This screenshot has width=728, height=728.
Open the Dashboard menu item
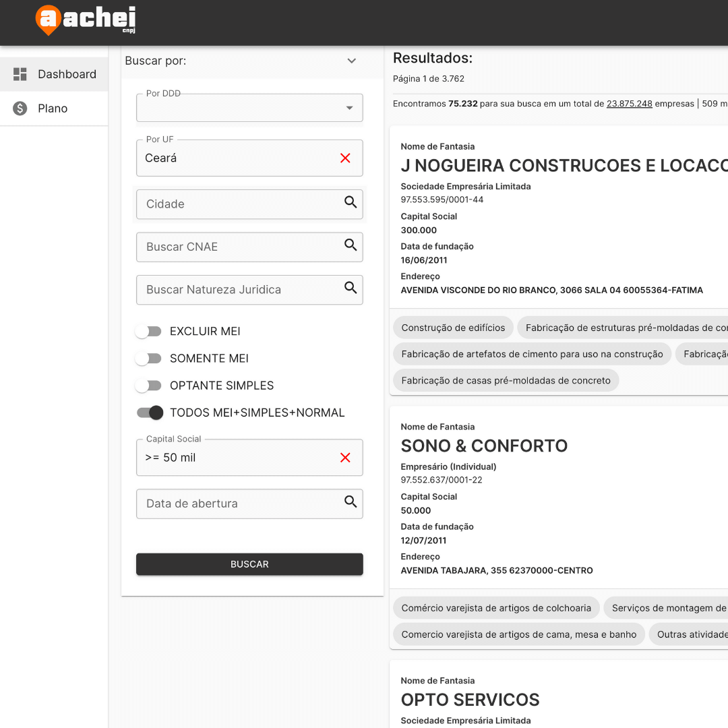pos(67,74)
